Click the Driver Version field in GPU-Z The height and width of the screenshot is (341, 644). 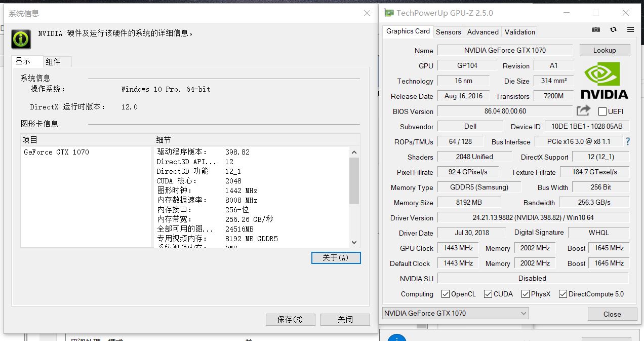pyautogui.click(x=533, y=217)
